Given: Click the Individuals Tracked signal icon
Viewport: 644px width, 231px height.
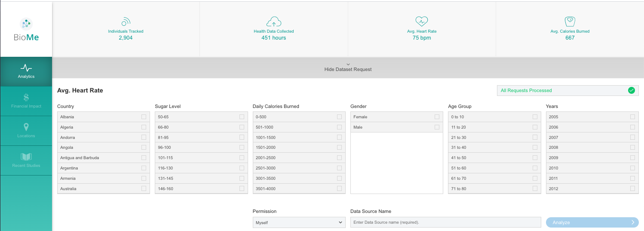Looking at the screenshot, I should [126, 22].
